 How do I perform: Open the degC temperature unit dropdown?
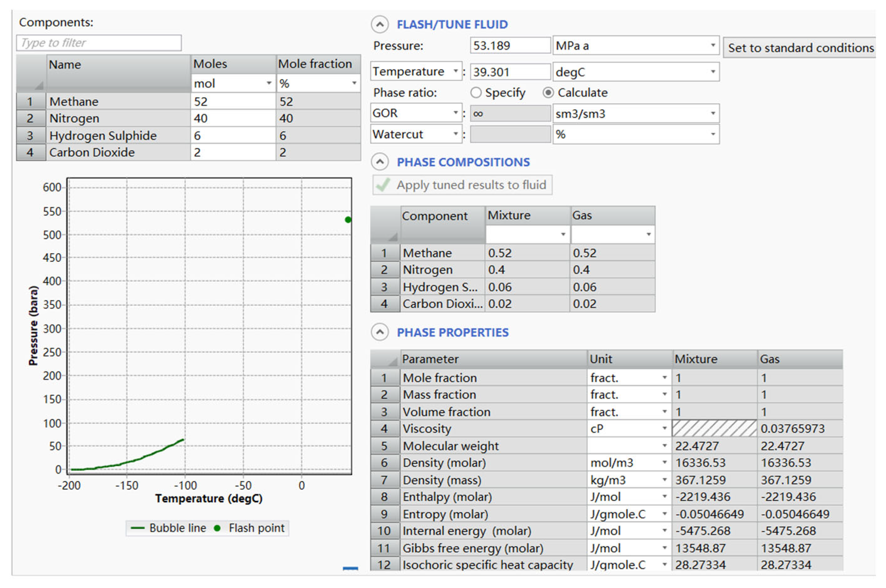712,72
